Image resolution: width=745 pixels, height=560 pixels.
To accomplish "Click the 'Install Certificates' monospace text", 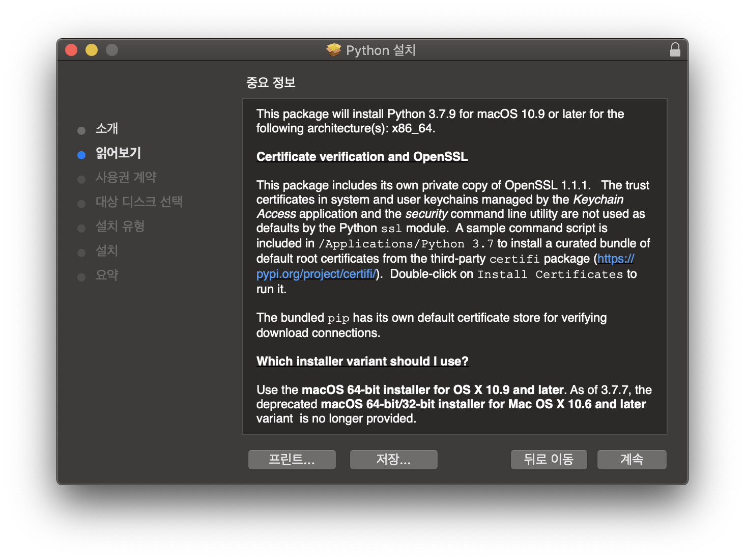I will pos(550,274).
